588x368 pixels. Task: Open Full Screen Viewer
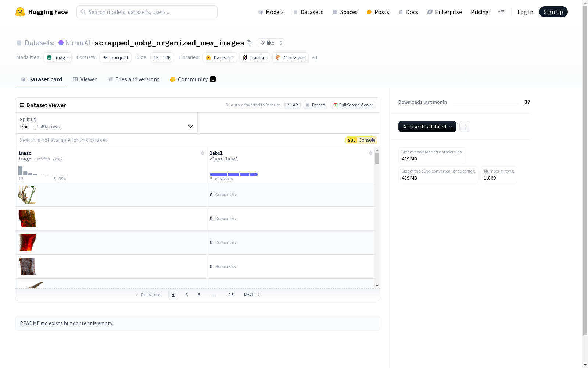(353, 105)
